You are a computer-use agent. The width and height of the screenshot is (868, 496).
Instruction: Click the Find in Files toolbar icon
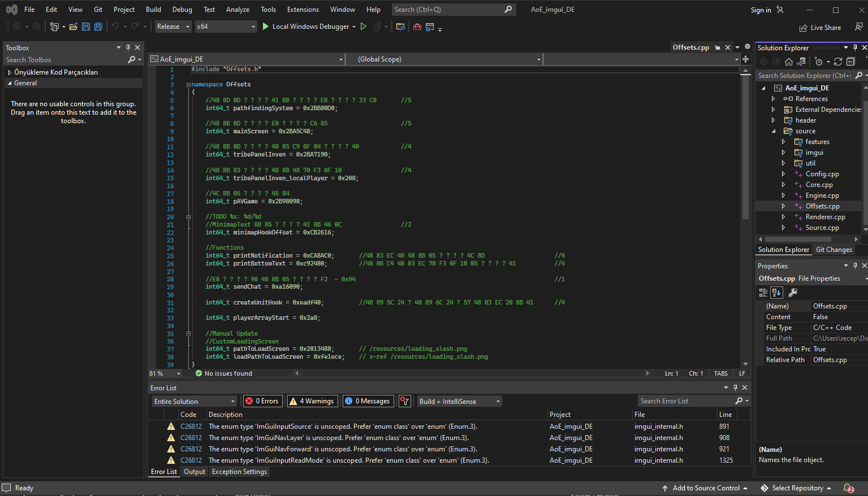click(x=400, y=27)
